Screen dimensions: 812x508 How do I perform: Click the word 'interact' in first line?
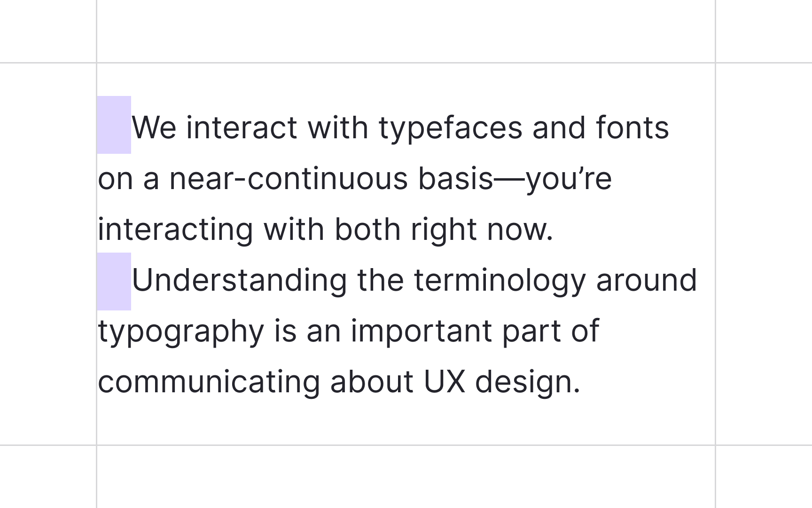[242, 127]
